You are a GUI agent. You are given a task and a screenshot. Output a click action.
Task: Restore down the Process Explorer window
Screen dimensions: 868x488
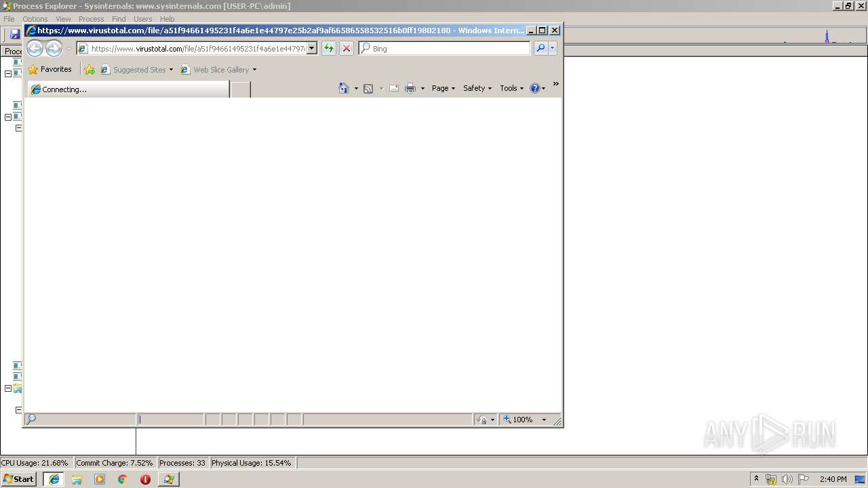point(848,5)
